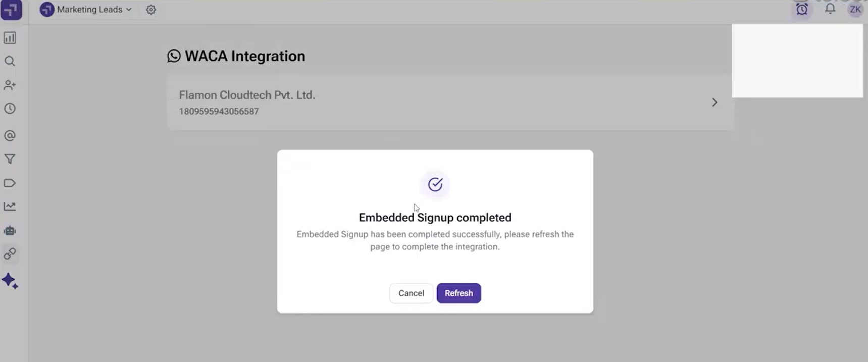Open workspace settings via the gear icon
Viewport: 868px width, 362px height.
tap(150, 10)
